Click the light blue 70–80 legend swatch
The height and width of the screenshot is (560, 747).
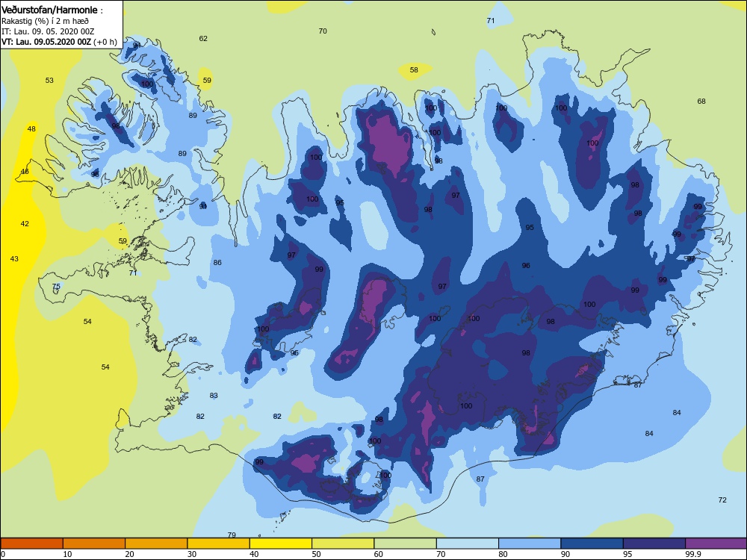point(468,544)
